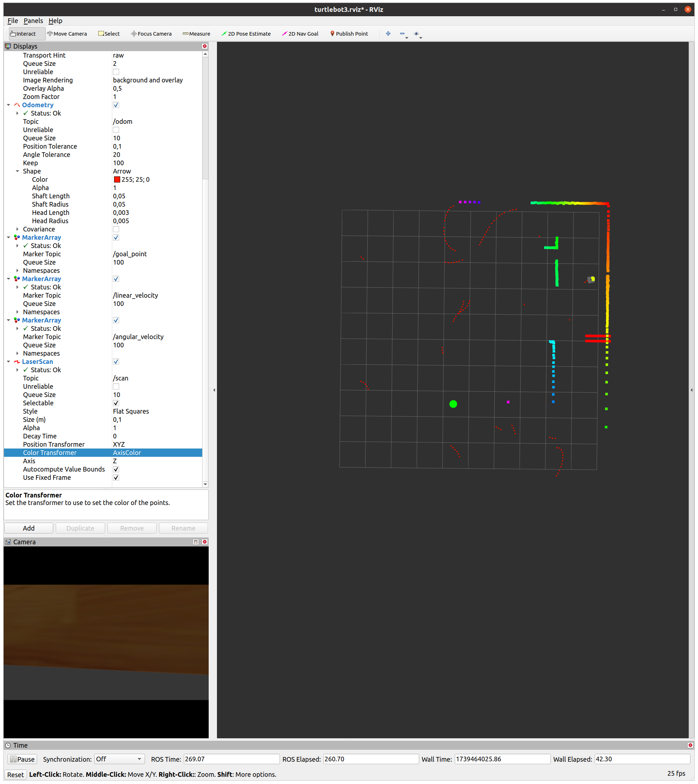Open the File menu
This screenshot has height=784, width=698.
(13, 21)
